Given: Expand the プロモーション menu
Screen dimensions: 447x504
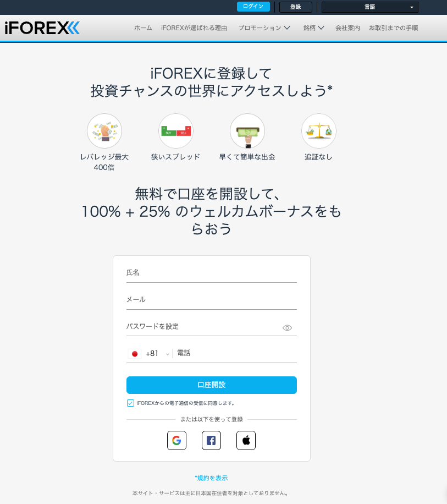Looking at the screenshot, I should click(x=264, y=27).
